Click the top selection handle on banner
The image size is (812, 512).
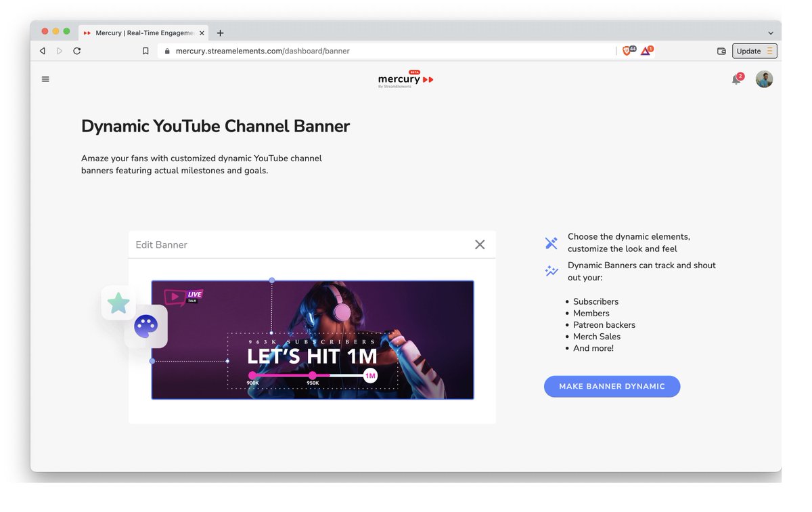272,280
